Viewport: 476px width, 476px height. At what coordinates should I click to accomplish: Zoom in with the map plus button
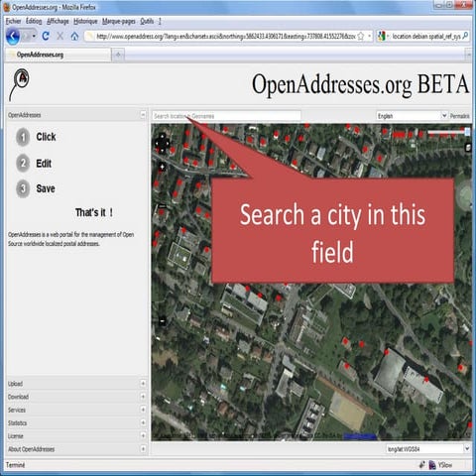click(162, 168)
